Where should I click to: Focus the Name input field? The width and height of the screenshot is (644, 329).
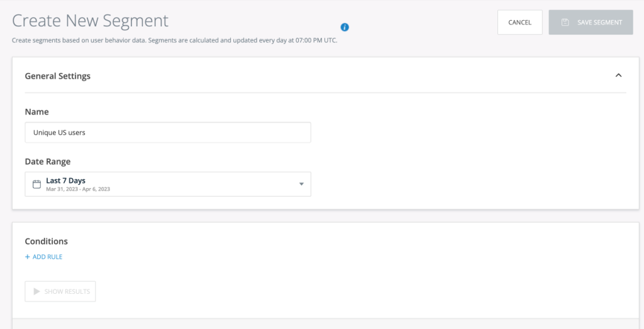click(168, 133)
